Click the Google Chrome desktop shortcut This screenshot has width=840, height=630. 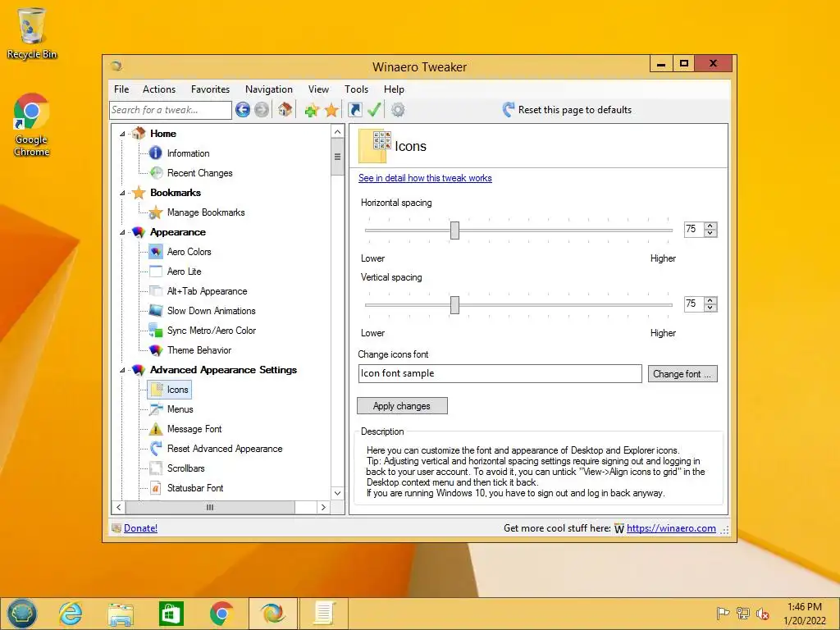pyautogui.click(x=31, y=126)
